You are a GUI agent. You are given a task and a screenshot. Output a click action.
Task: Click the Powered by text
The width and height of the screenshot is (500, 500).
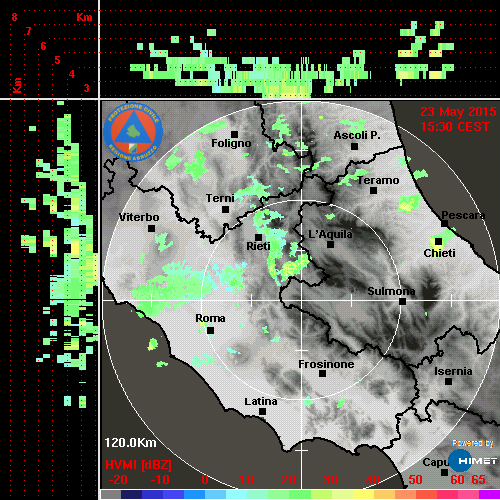click(473, 443)
